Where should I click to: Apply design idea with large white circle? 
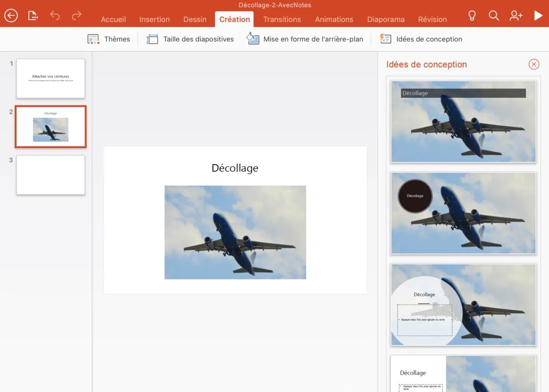[463, 304]
